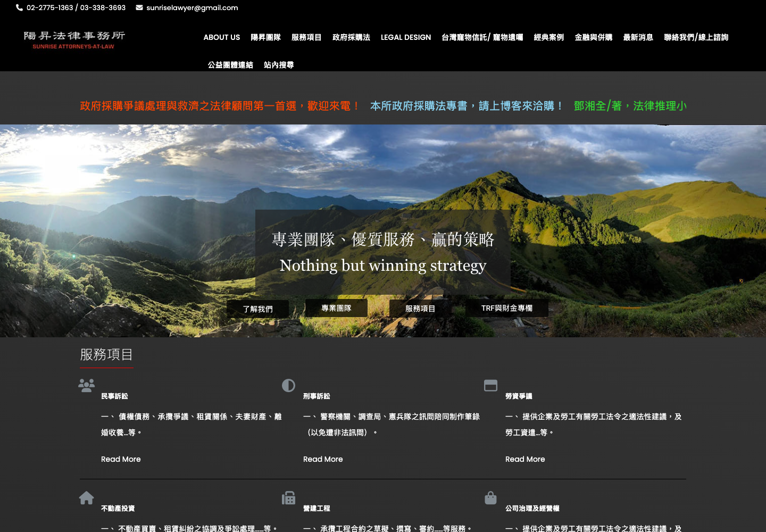Navigate to 台灣寵物信託/寵物遺囑
The width and height of the screenshot is (766, 532).
coord(482,37)
